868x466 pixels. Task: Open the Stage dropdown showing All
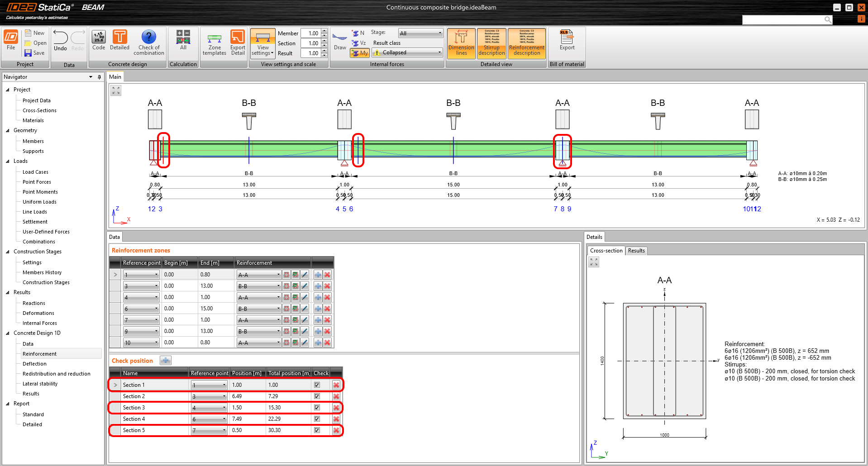click(420, 33)
